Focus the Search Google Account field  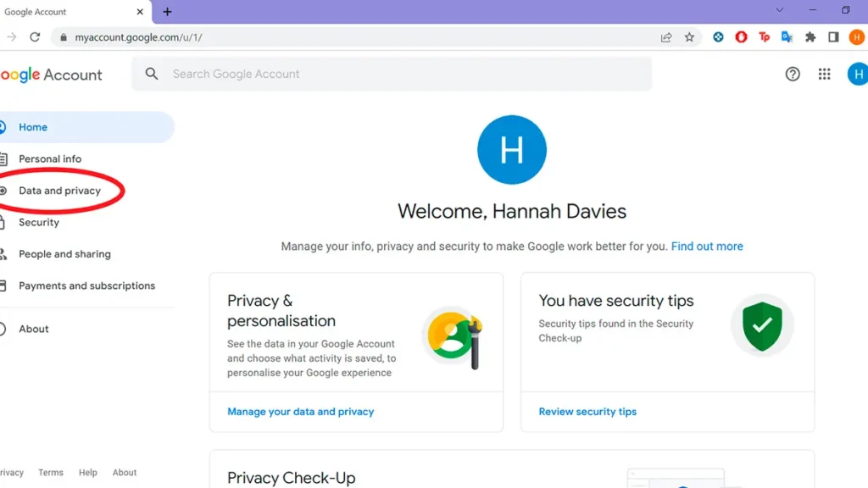pyautogui.click(x=392, y=74)
